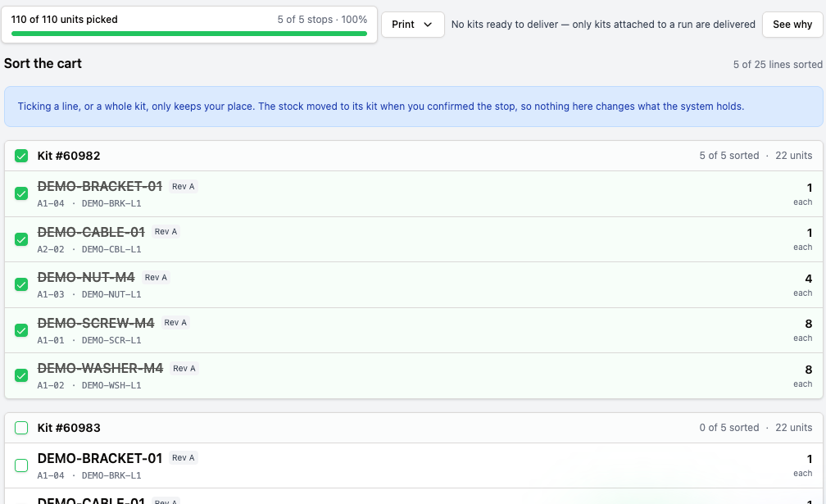Click the DEMO-SCREW-M4 part name
Viewport: 826px width, 504px height.
[x=95, y=323]
